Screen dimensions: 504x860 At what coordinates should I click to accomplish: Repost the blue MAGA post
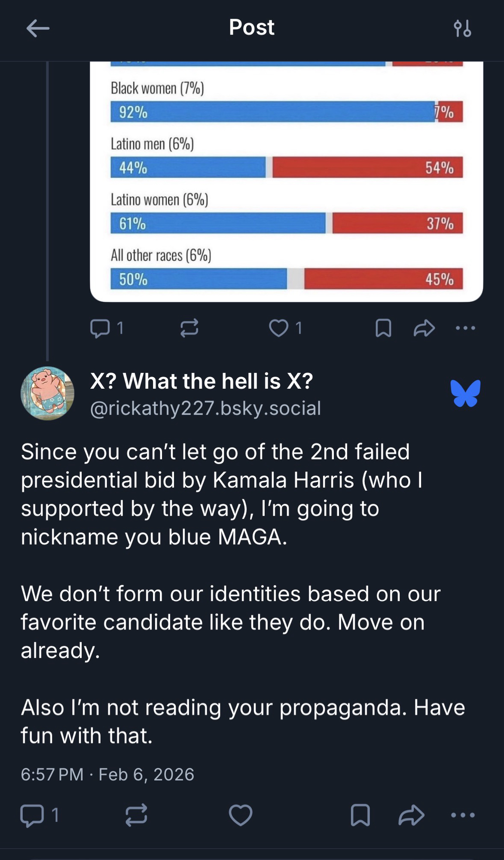coord(137,815)
